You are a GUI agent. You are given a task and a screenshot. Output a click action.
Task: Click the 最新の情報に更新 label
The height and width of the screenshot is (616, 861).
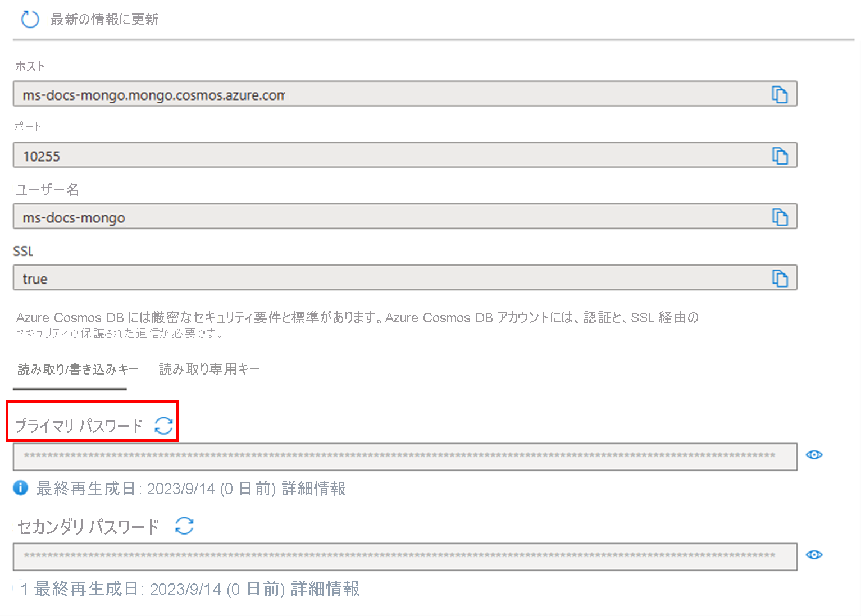[104, 19]
